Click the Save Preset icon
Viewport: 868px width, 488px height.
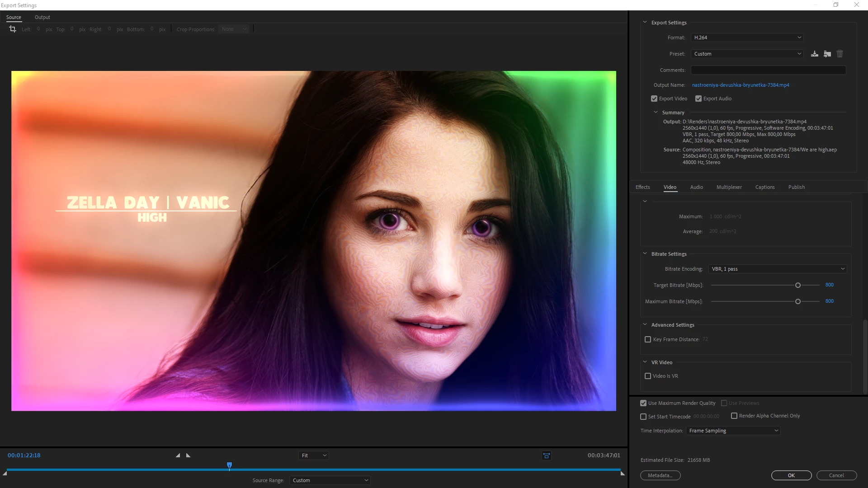(814, 54)
